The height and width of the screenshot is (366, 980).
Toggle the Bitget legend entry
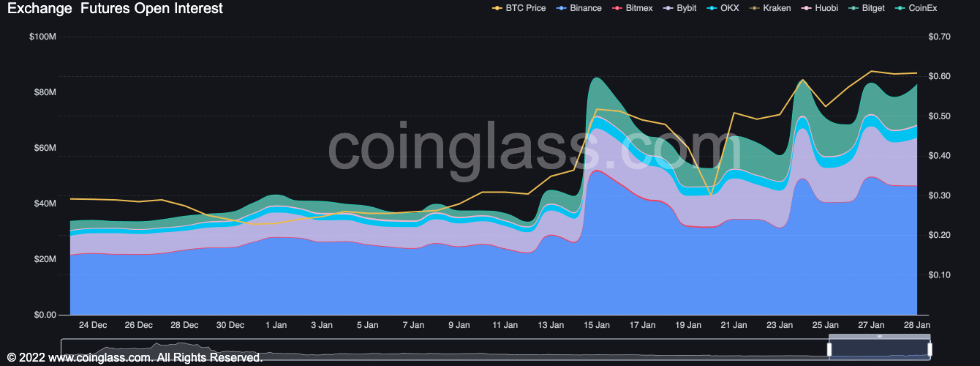[x=867, y=8]
